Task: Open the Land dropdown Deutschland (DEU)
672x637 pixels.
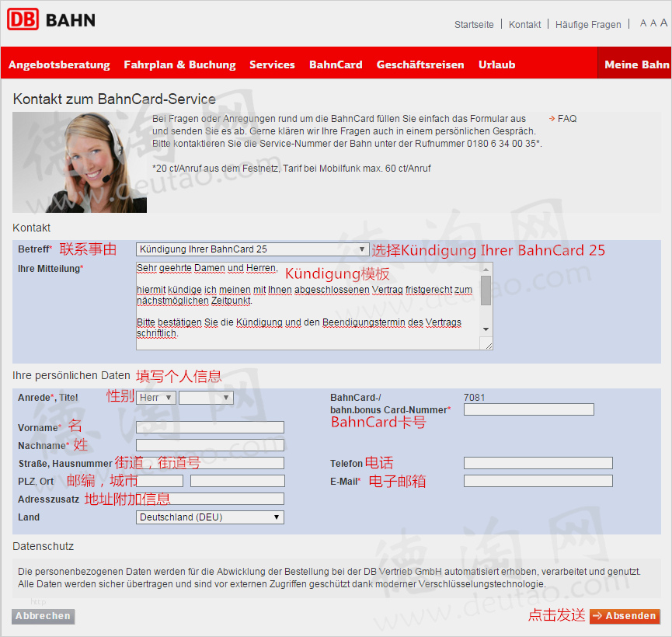Action: (210, 517)
